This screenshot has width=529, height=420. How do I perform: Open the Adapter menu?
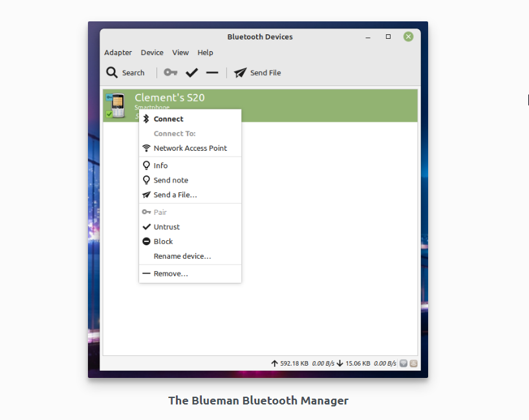pyautogui.click(x=118, y=52)
